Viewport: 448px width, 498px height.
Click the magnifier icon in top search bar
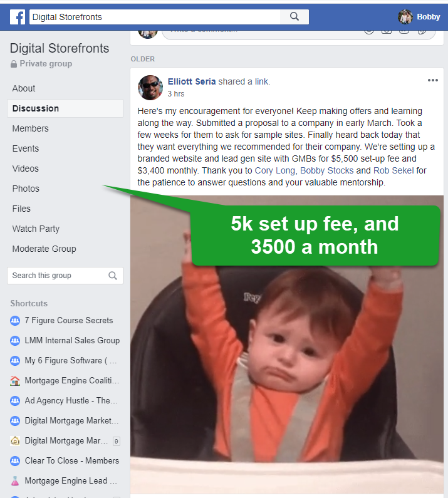pyautogui.click(x=294, y=17)
